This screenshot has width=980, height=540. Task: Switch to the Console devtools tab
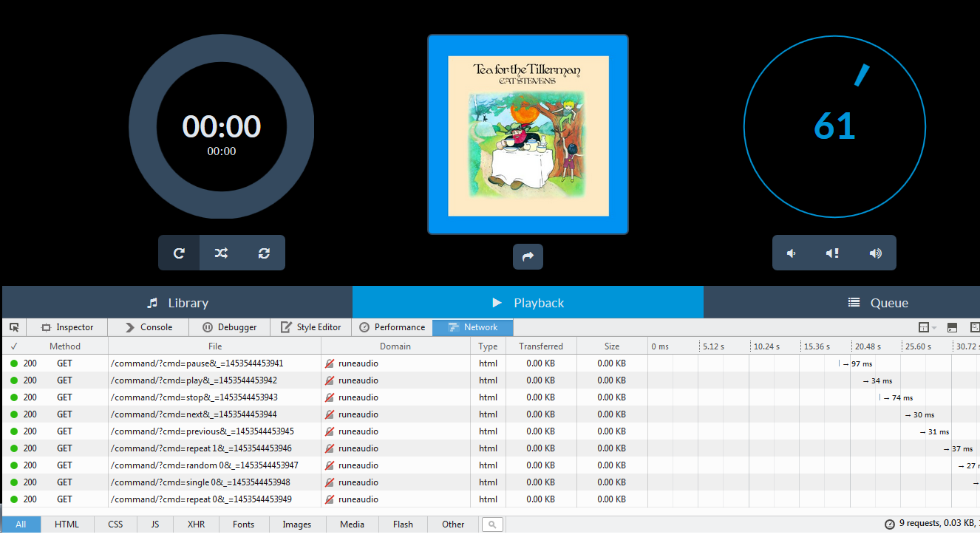149,327
